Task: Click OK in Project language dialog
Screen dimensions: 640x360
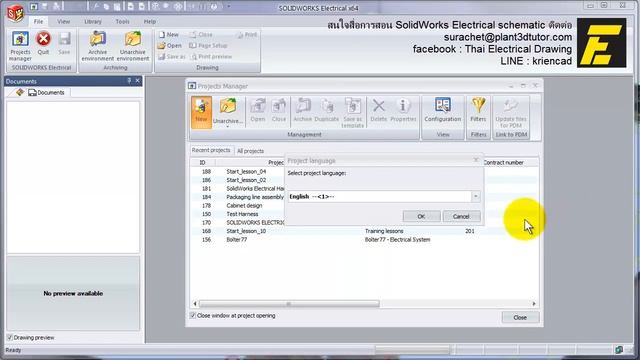Action: [x=421, y=216]
